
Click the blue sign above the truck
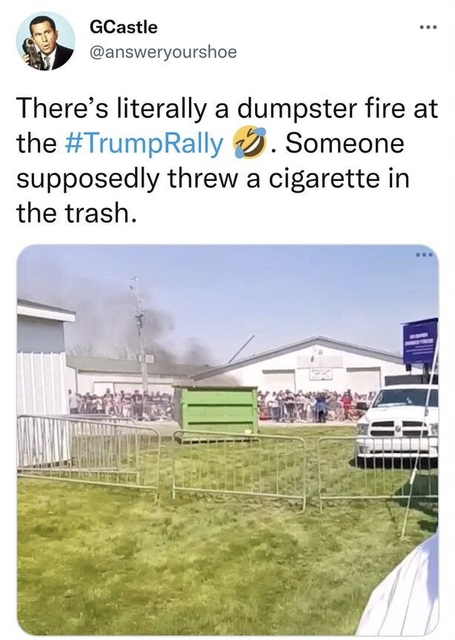click(x=420, y=342)
